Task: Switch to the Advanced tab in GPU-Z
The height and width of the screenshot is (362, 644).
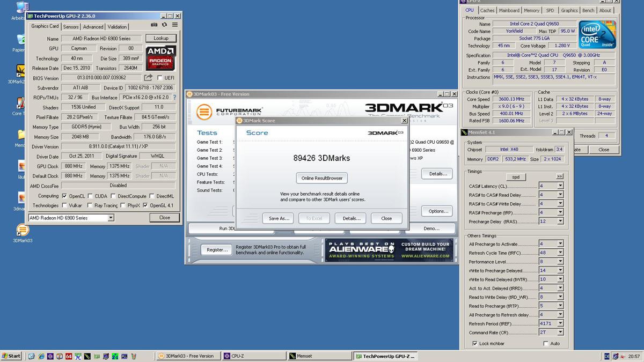Action: tap(93, 27)
